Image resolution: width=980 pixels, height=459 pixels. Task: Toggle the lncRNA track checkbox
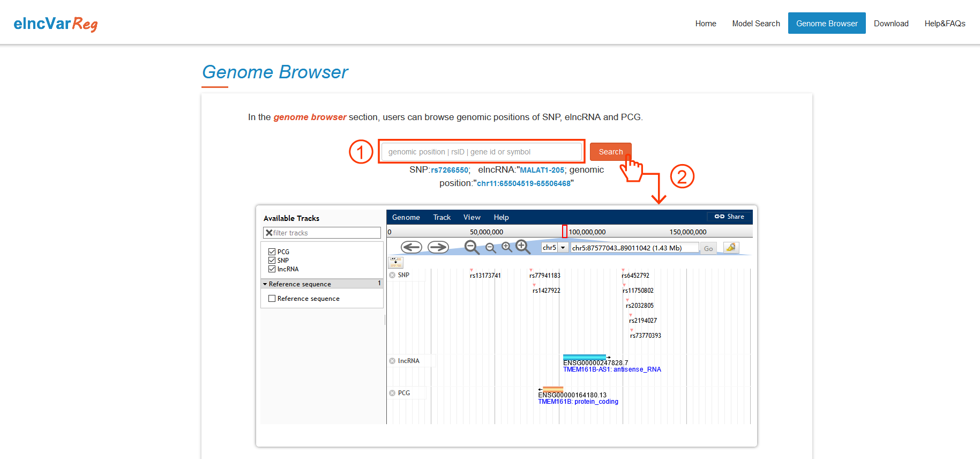coord(272,269)
